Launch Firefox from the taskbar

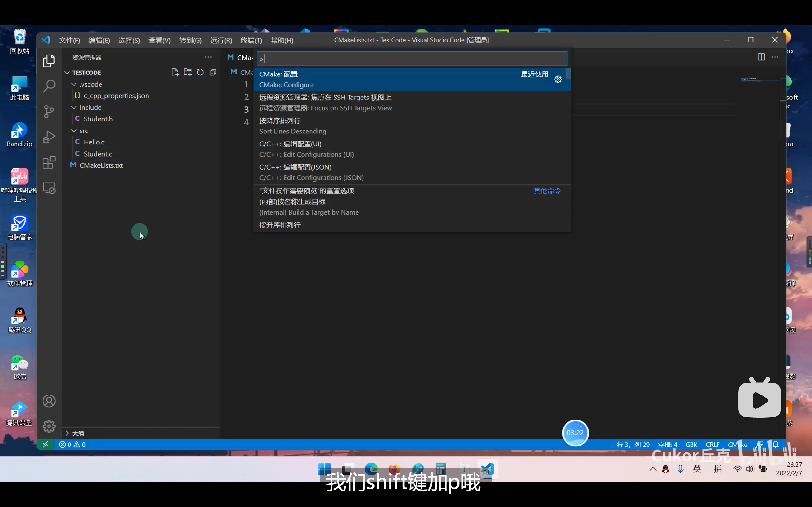394,469
